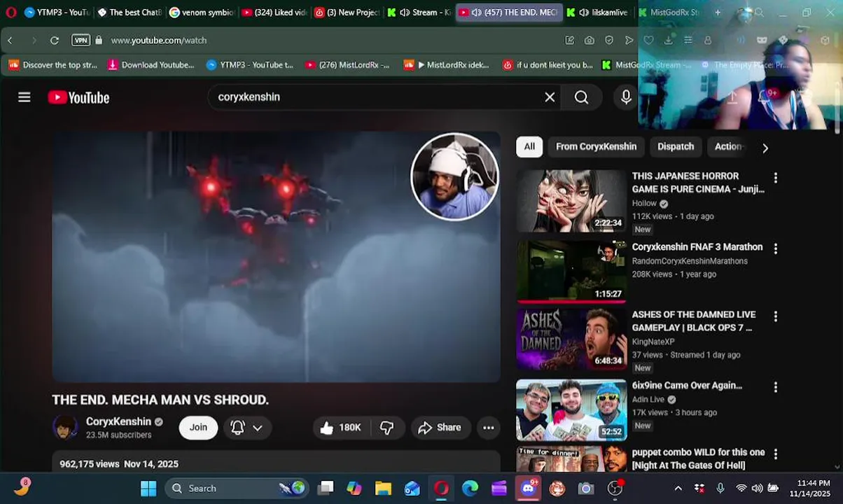
Task: Start voice search with the microphone
Action: tap(626, 97)
